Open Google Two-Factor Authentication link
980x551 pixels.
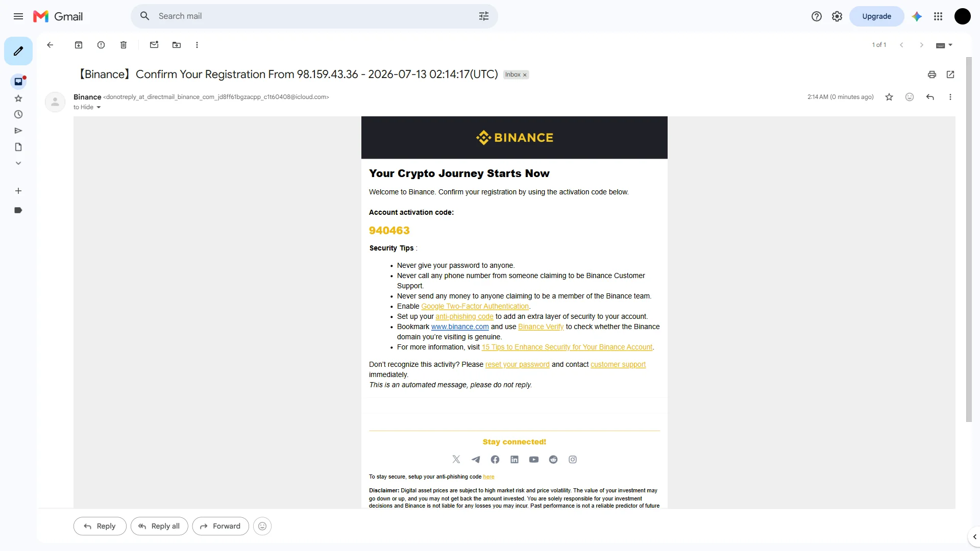[475, 306]
